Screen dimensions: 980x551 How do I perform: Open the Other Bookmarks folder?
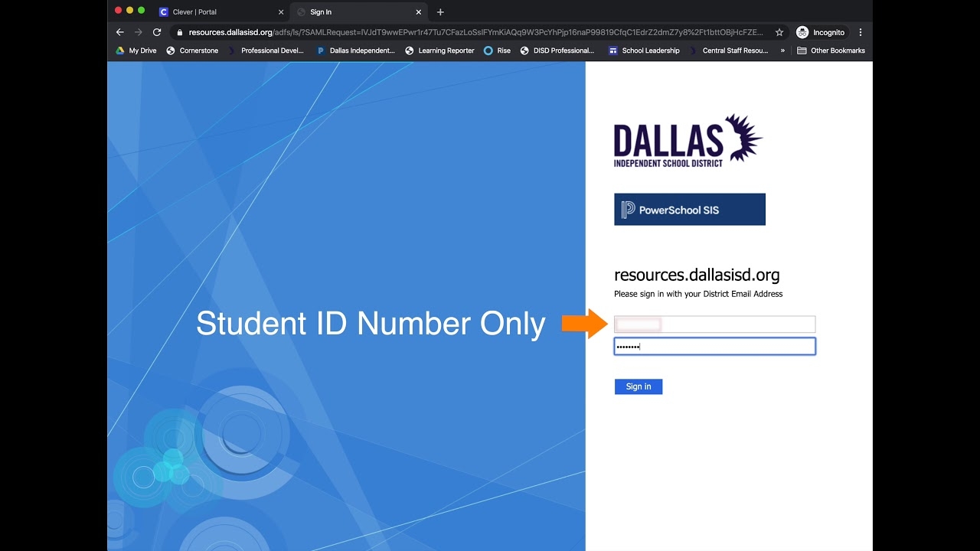coord(831,51)
